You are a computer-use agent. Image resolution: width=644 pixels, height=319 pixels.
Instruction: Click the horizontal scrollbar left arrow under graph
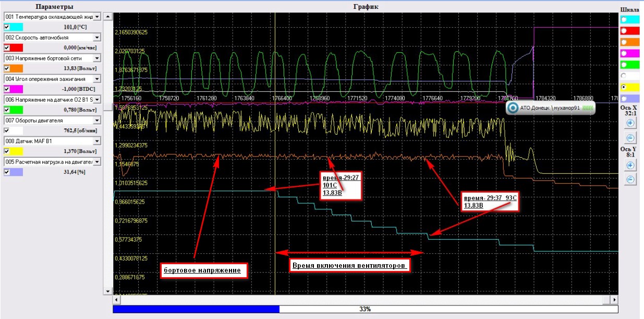tap(116, 300)
